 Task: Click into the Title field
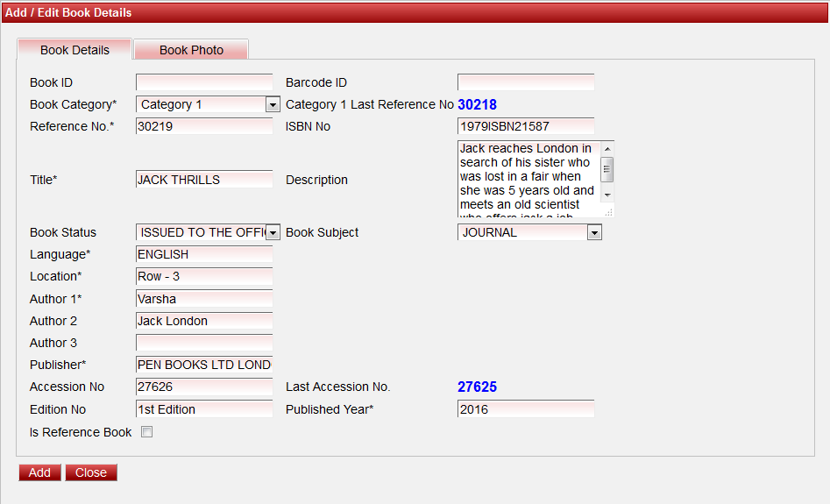[204, 180]
